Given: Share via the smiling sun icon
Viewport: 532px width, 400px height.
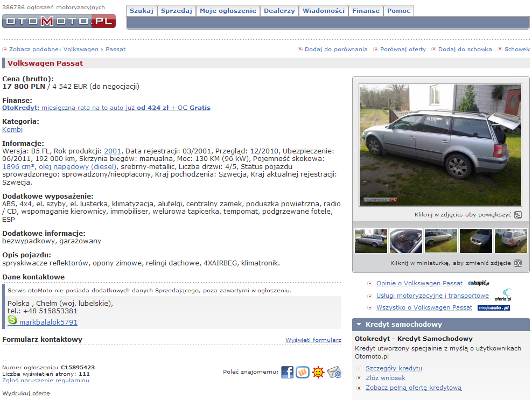Looking at the screenshot, I should (318, 372).
